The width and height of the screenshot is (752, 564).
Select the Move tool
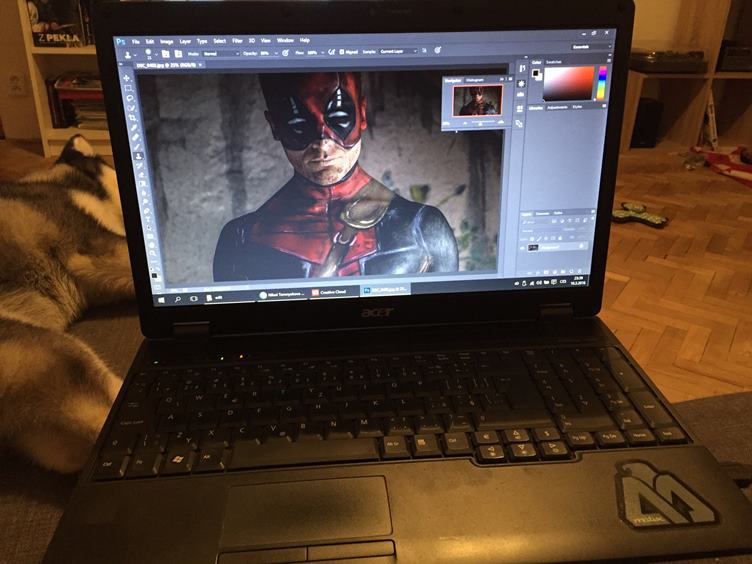[127, 78]
